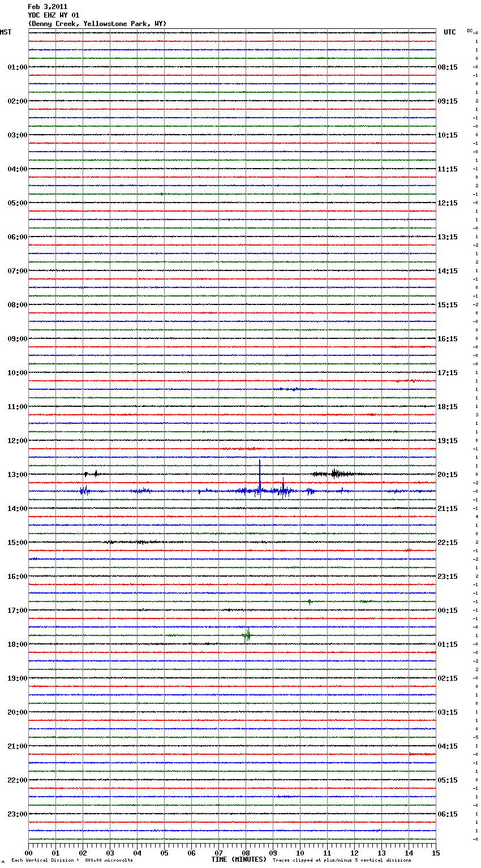Click the "13:15" UTC time label
Viewport: 481px width, 868px height.
[448, 237]
